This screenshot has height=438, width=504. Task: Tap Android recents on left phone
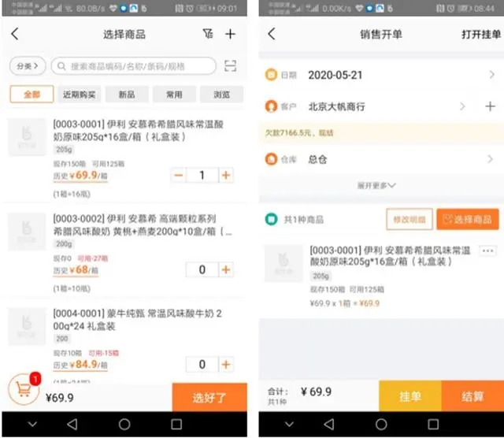[x=176, y=424]
